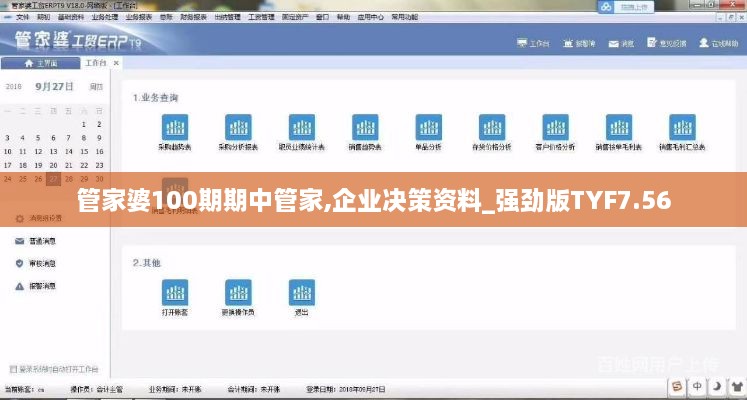
Task: Select date 1 in the calendar
Action: coord(84,124)
